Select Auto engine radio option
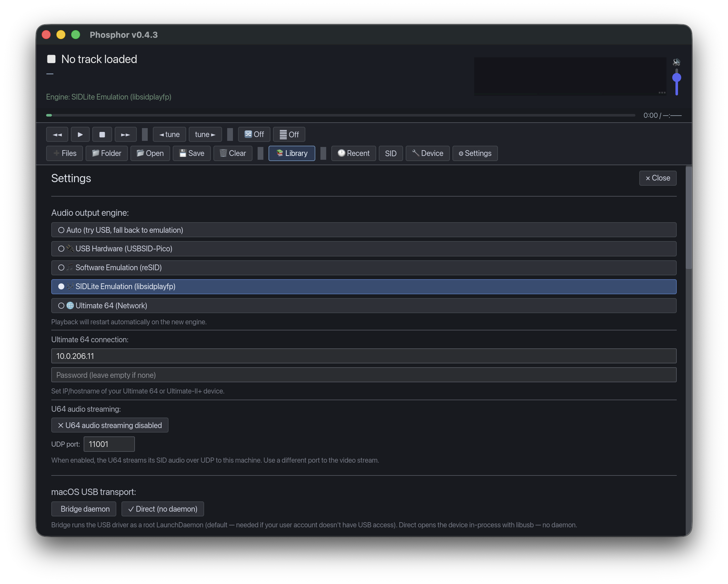This screenshot has width=728, height=584. (x=364, y=230)
